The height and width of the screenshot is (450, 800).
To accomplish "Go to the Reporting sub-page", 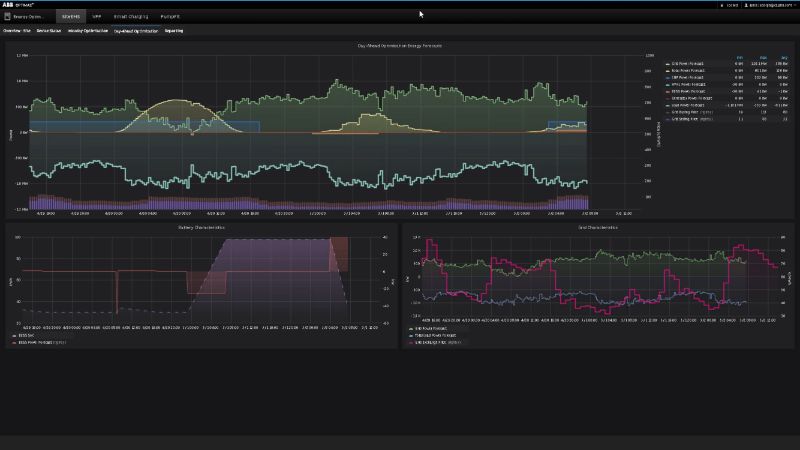I will point(174,31).
